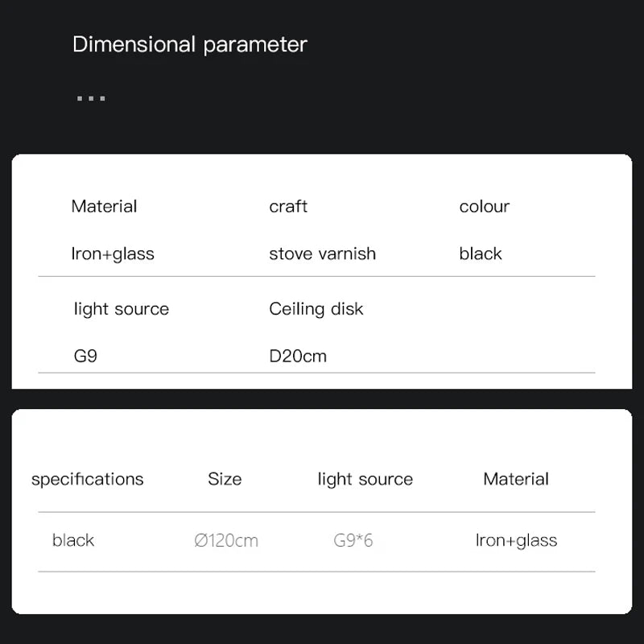The height and width of the screenshot is (644, 644).
Task: Select the G9 light source value
Action: [85, 356]
